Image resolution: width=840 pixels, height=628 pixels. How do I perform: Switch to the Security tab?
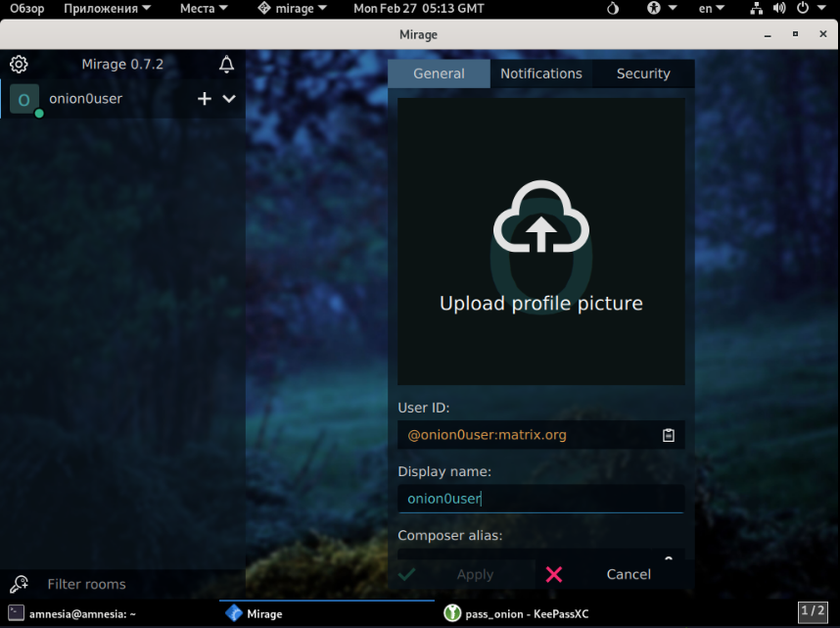tap(643, 73)
